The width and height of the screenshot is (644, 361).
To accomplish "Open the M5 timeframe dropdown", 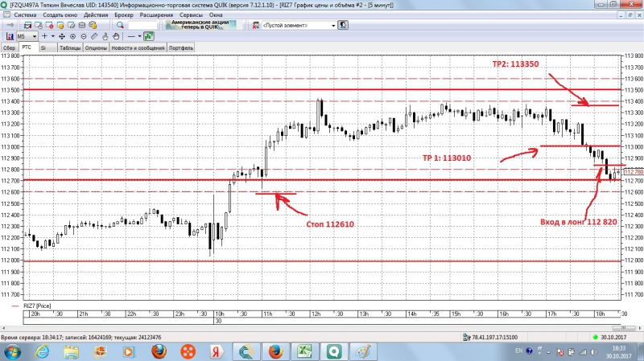I will tap(27, 36).
